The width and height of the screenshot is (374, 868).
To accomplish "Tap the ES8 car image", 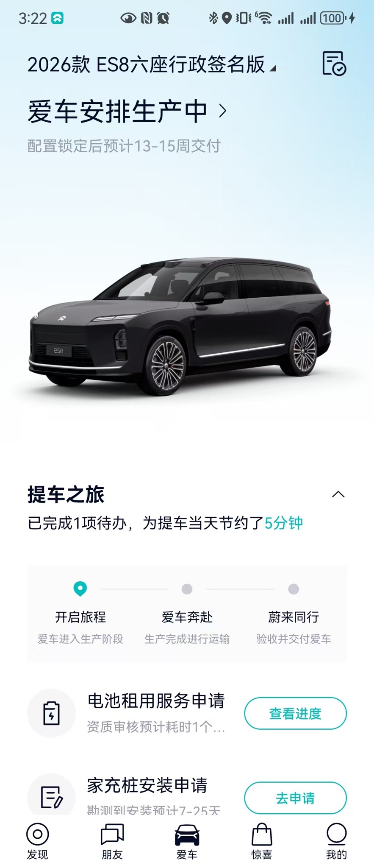I will point(180,327).
